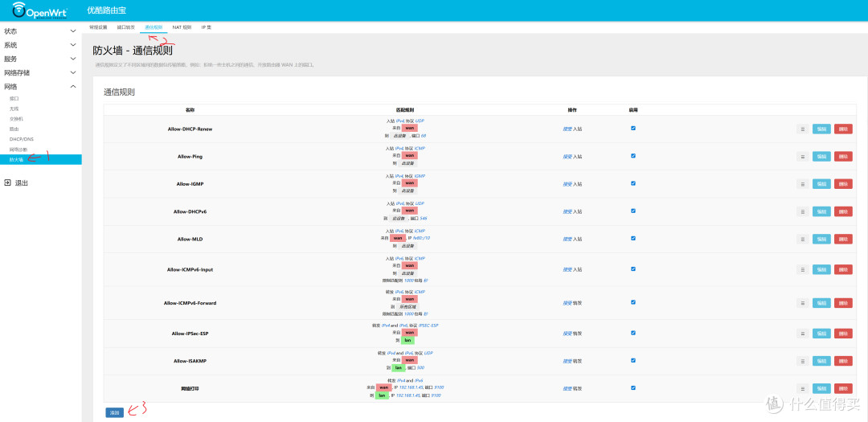The image size is (868, 422).
Task: Click the reorder handle in 网络打印 row
Action: pyautogui.click(x=802, y=389)
